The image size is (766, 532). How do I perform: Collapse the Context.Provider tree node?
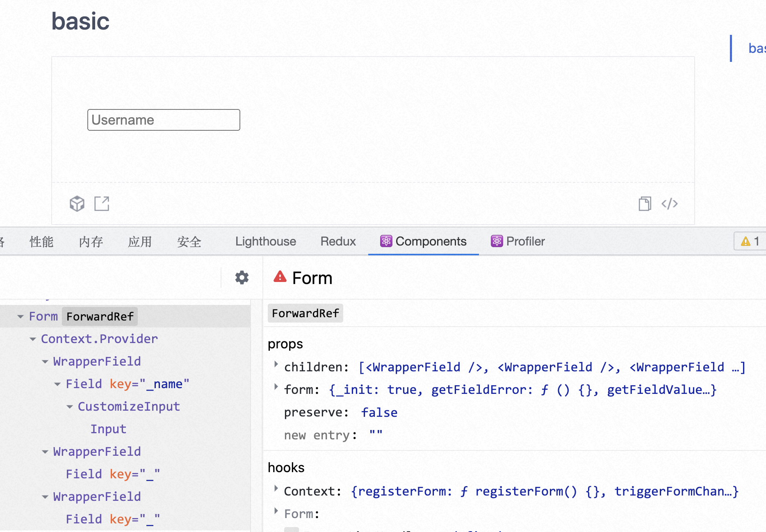33,339
